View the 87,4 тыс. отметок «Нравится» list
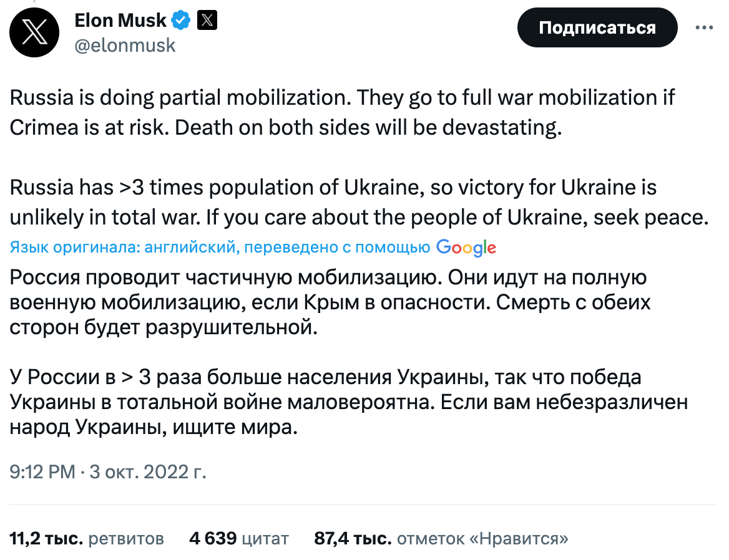Screen dimensions: 729x560 point(441,539)
